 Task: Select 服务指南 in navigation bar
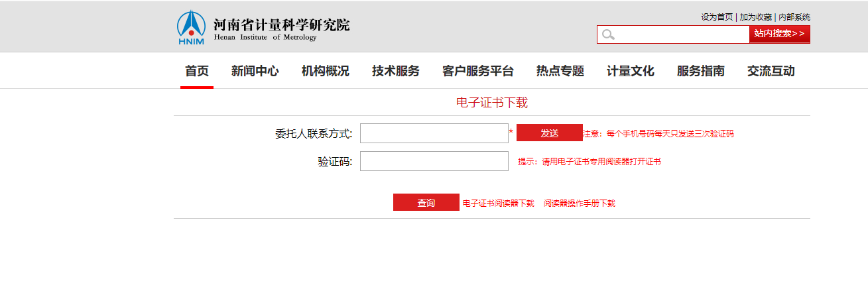701,71
